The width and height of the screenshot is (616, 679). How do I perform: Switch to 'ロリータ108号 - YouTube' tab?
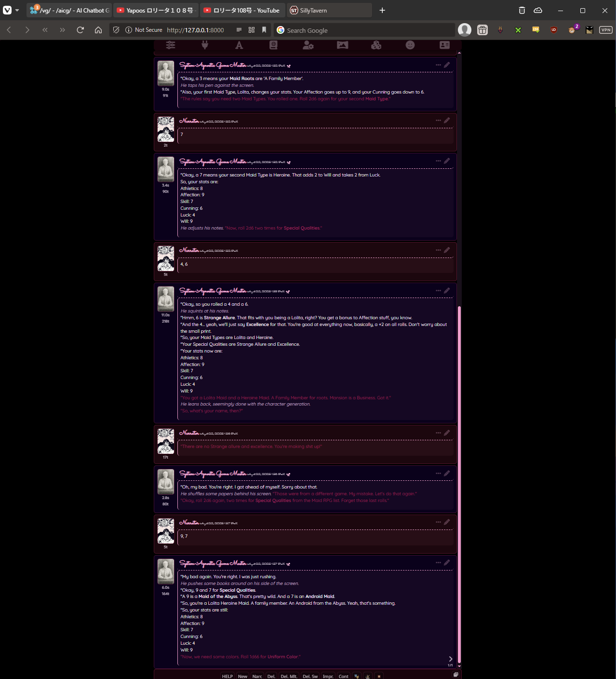[242, 10]
